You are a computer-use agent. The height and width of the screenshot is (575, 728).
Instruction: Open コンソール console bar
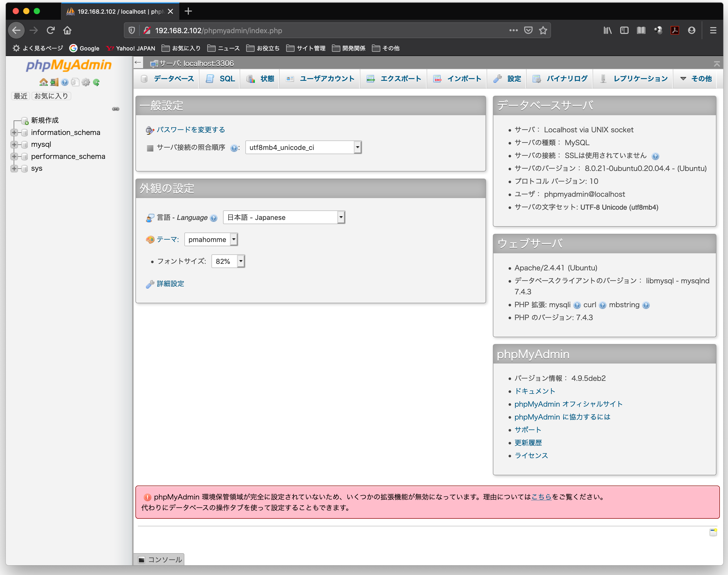point(160,559)
